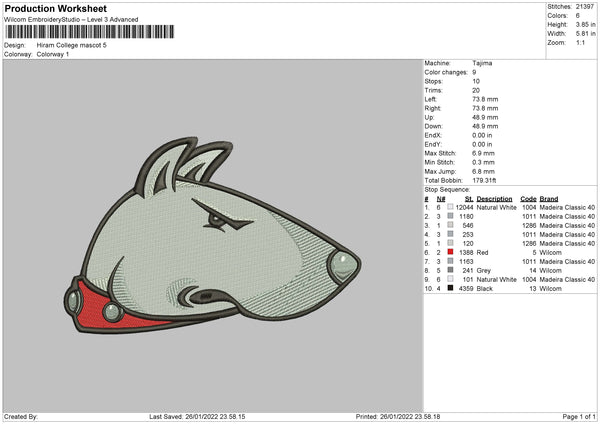Click the Black description in stop 10

485,289
